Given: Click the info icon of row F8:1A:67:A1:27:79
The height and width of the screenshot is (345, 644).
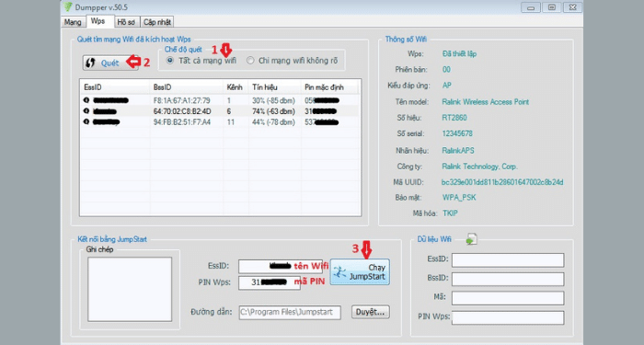Looking at the screenshot, I should (x=86, y=99).
